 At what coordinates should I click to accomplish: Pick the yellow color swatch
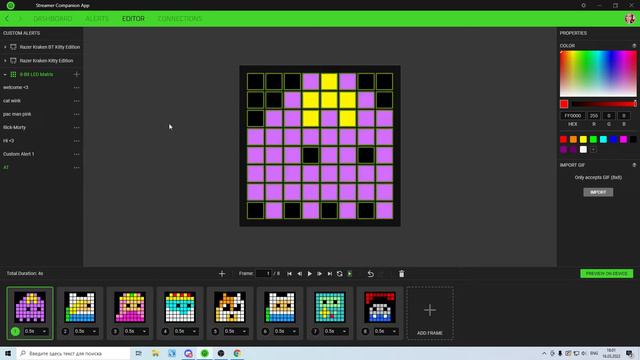[x=583, y=140]
